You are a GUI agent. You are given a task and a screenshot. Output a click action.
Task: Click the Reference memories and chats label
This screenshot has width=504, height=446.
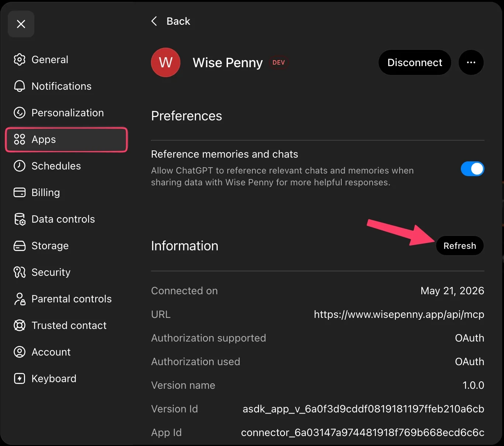coord(224,154)
